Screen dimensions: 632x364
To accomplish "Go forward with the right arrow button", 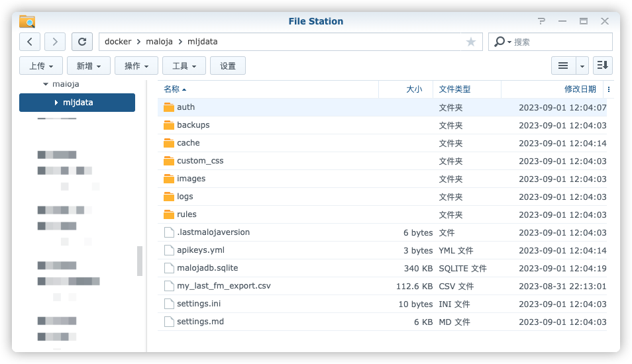I will 55,42.
